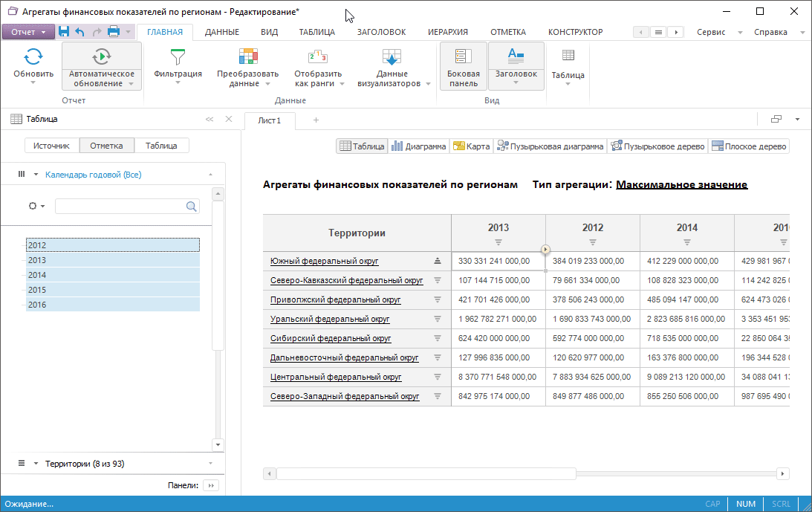
Task: Click the Refresh (Обновить) icon
Action: (33, 56)
